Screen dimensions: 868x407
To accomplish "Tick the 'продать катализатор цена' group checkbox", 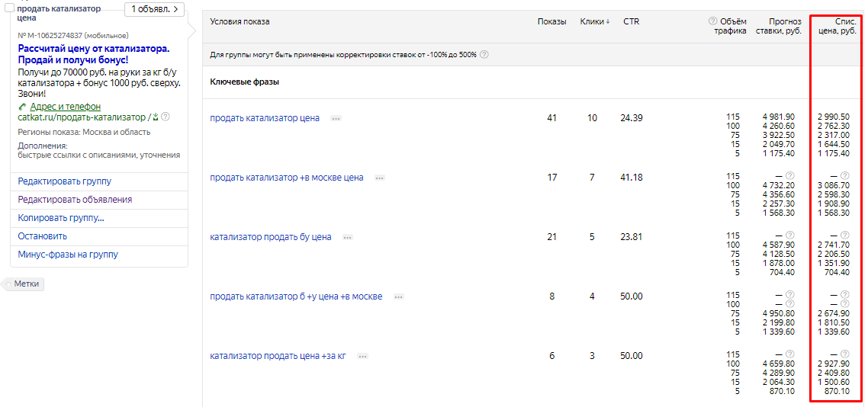I will click(10, 8).
